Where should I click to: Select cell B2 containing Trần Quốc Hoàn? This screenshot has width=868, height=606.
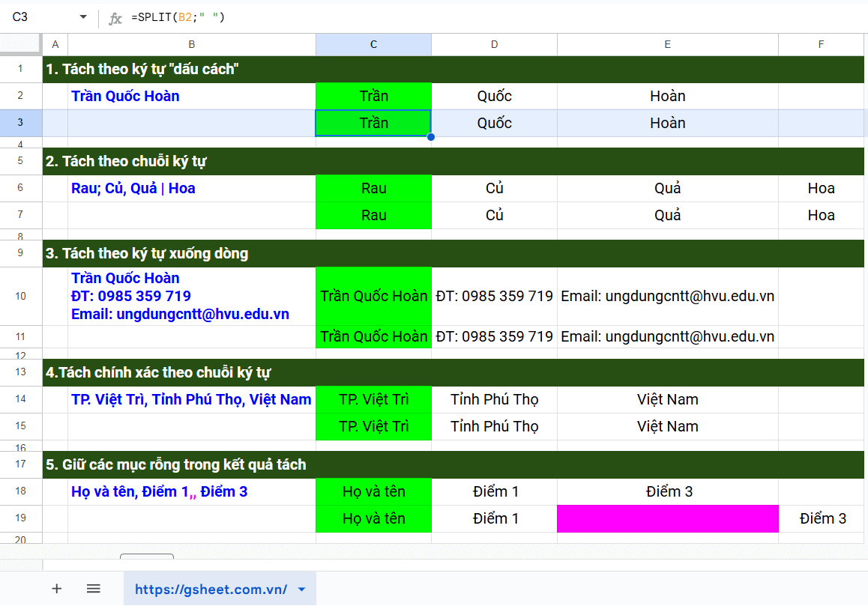point(191,96)
